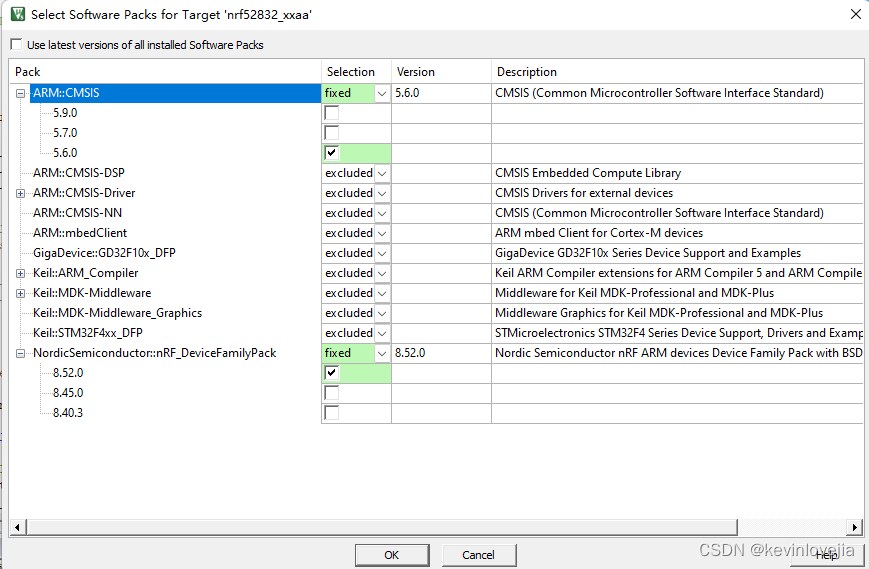Click the scroll right arrow
The height and width of the screenshot is (569, 869).
pos(855,527)
